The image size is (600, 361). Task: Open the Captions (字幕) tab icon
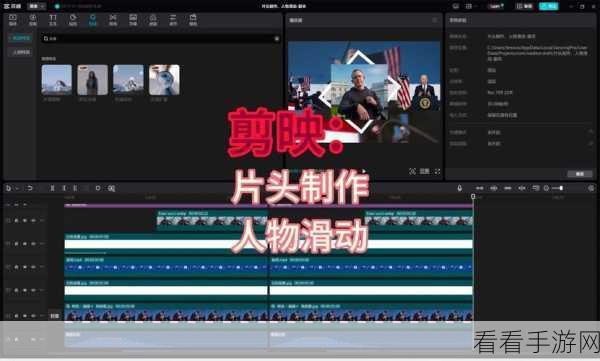pos(133,20)
